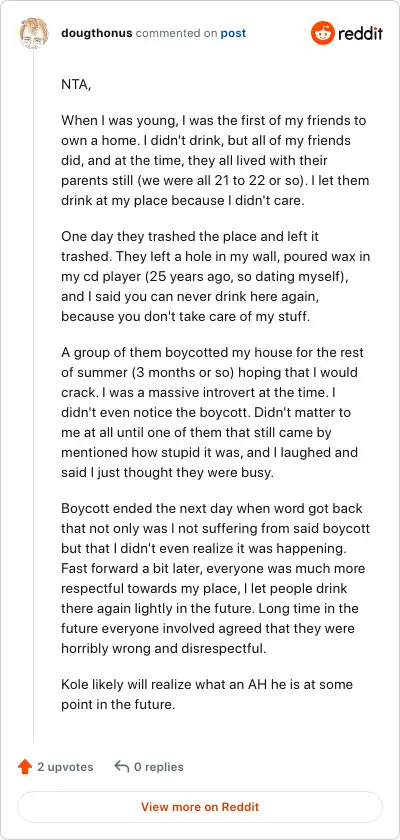The height and width of the screenshot is (840, 400).
Task: Click the paragraph starting 'When I was young'
Action: (x=215, y=160)
